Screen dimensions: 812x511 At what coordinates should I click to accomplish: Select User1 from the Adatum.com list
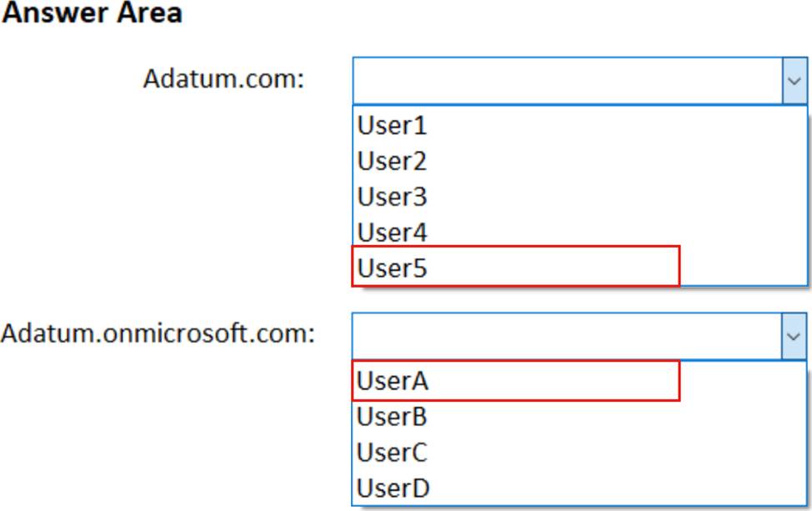[392, 126]
